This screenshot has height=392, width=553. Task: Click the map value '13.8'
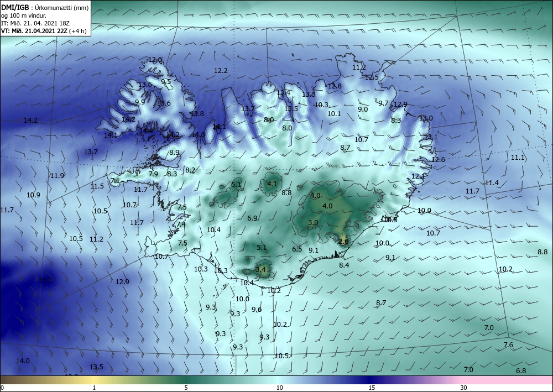point(197,114)
